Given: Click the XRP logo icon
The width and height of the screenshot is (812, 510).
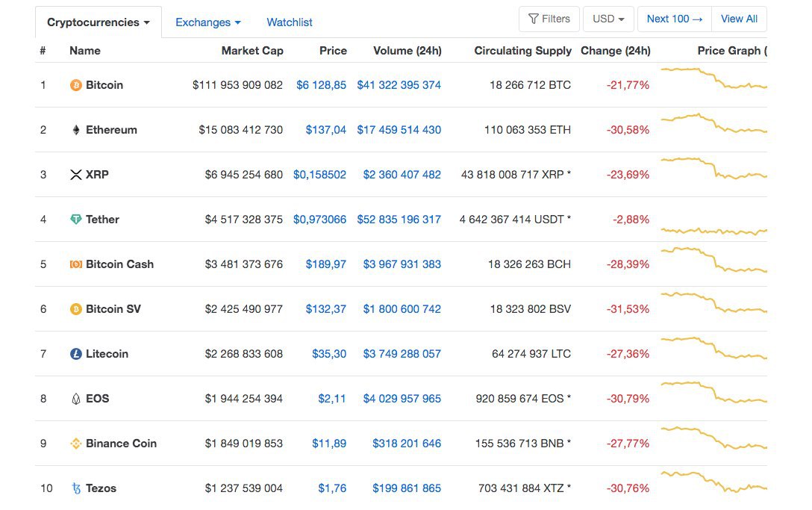Looking at the screenshot, I should pyautogui.click(x=75, y=175).
